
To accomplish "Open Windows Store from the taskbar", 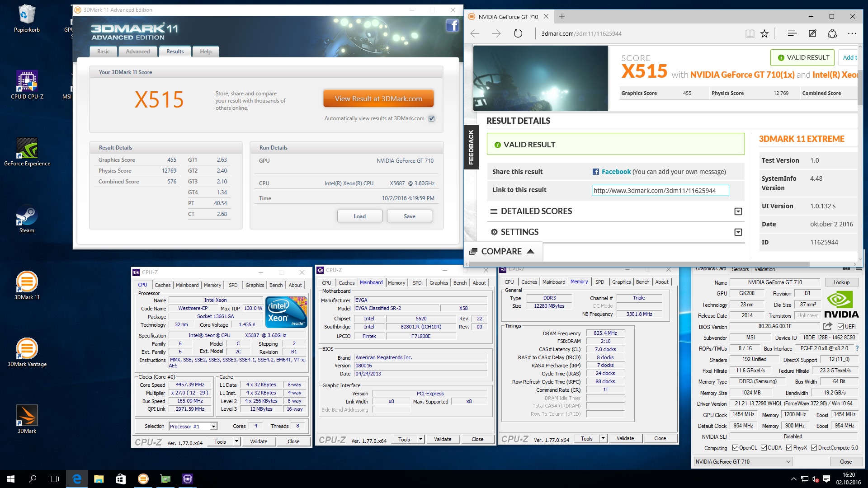I will (x=121, y=479).
